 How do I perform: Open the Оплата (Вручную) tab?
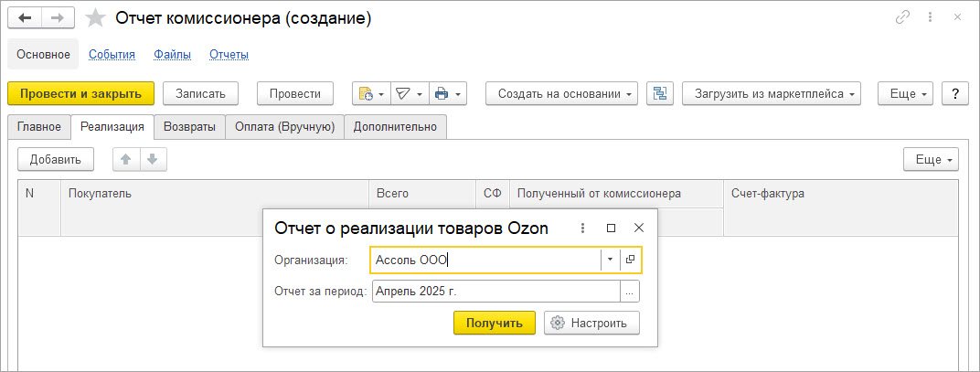[284, 127]
